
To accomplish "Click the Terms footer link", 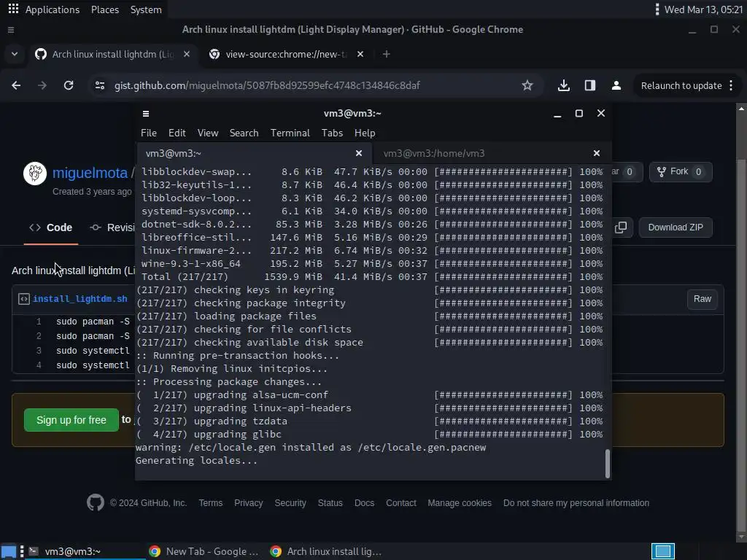I will pyautogui.click(x=211, y=503).
